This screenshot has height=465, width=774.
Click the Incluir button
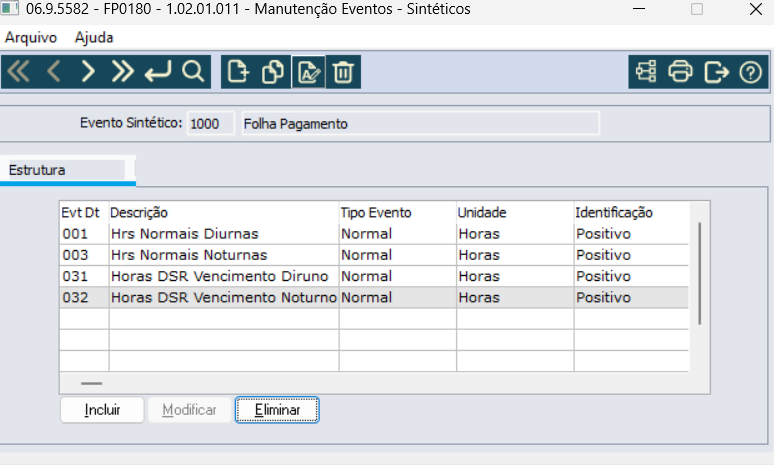coord(102,410)
